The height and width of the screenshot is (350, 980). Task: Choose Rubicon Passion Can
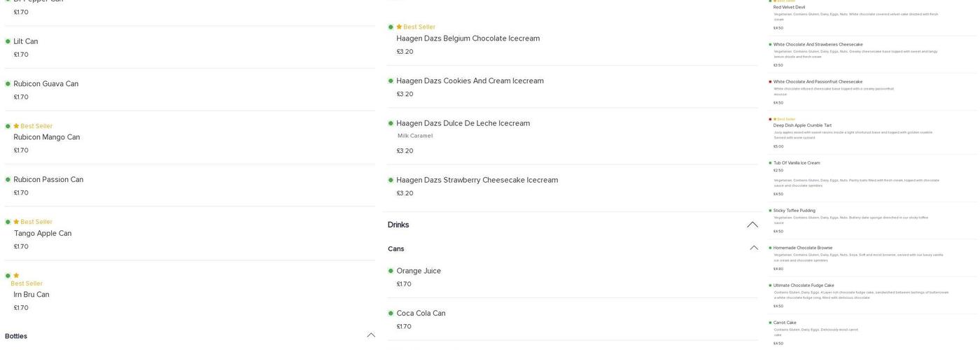48,180
